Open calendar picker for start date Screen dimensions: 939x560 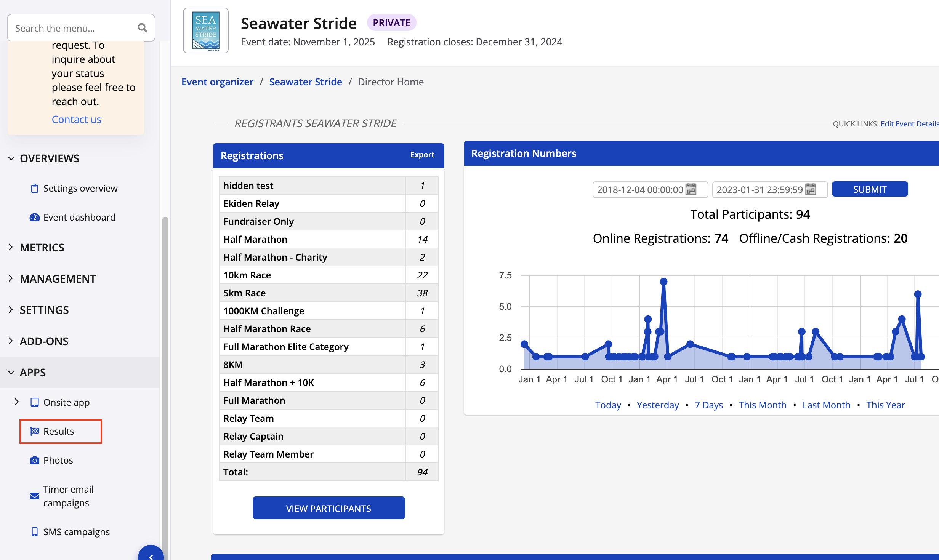point(691,189)
